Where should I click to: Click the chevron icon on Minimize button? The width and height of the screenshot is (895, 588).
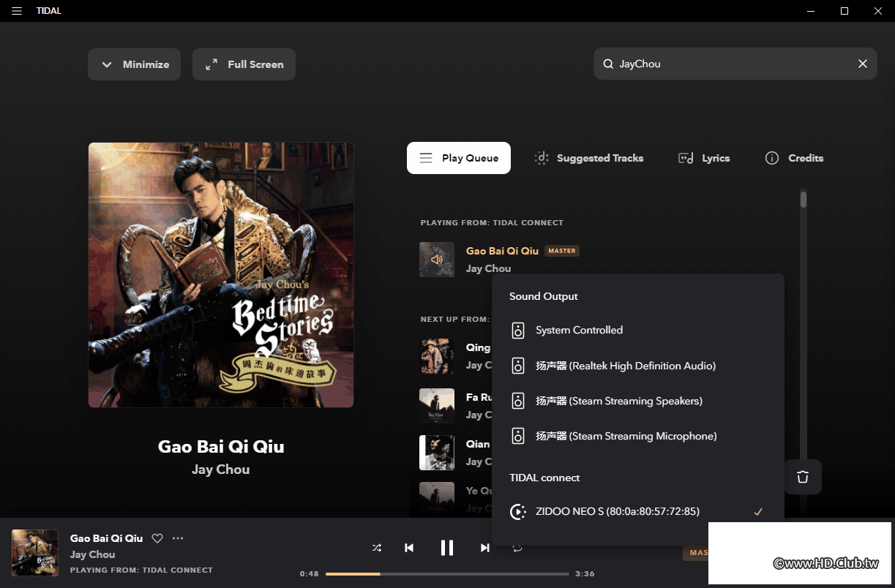click(x=107, y=64)
